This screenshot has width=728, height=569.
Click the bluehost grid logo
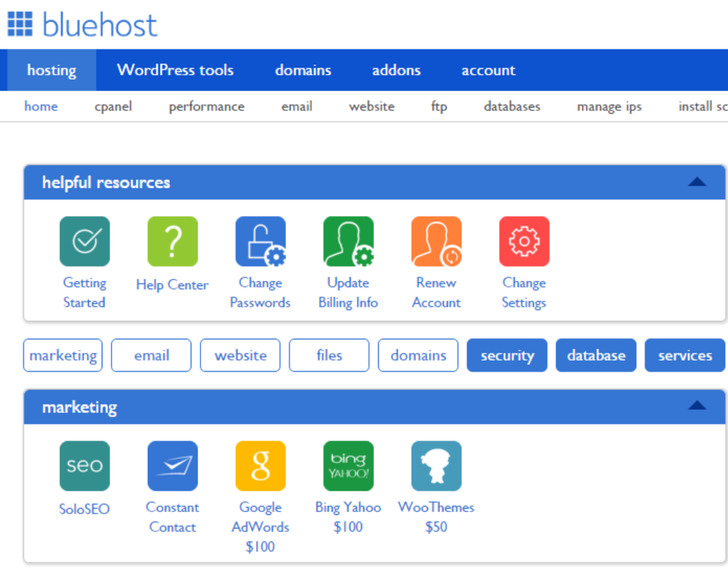(x=20, y=23)
